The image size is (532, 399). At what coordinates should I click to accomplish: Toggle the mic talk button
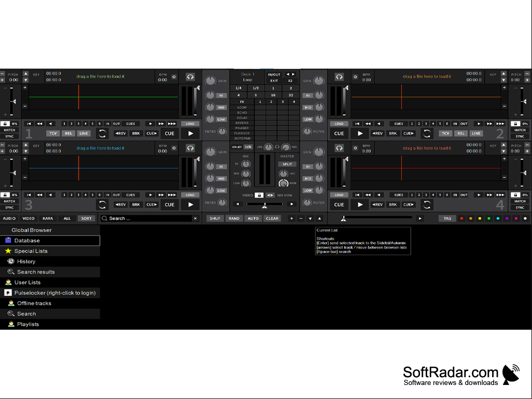tap(249, 147)
